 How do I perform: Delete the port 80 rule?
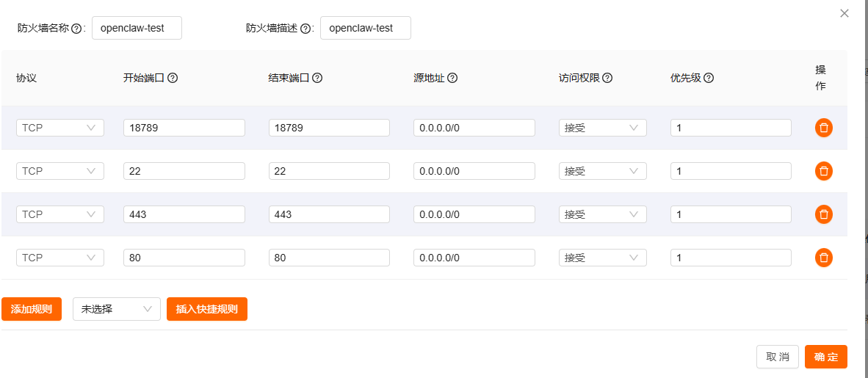coord(824,258)
